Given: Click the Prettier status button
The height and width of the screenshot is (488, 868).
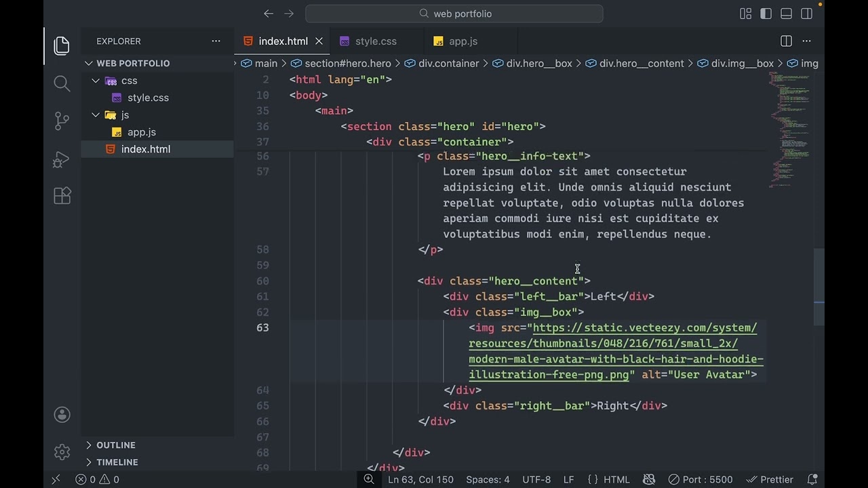Looking at the screenshot, I should (x=770, y=479).
